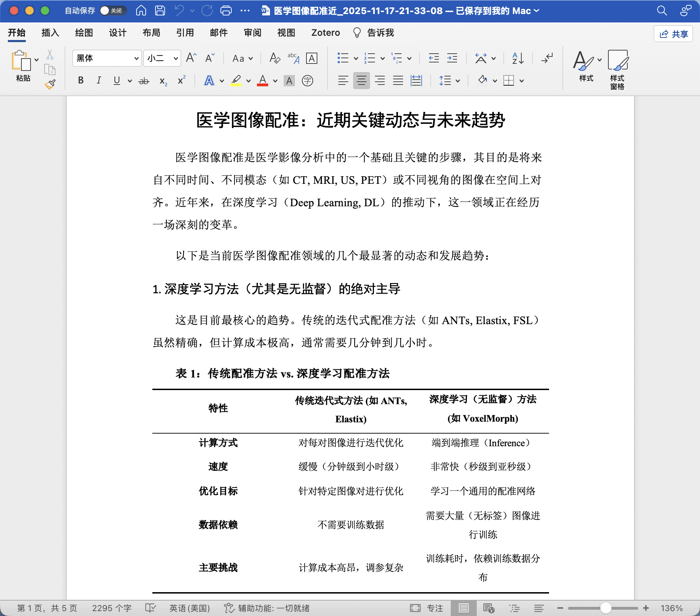Screen dimensions: 700x616
Task: Open the 引用 ribbon tab
Action: (x=185, y=33)
